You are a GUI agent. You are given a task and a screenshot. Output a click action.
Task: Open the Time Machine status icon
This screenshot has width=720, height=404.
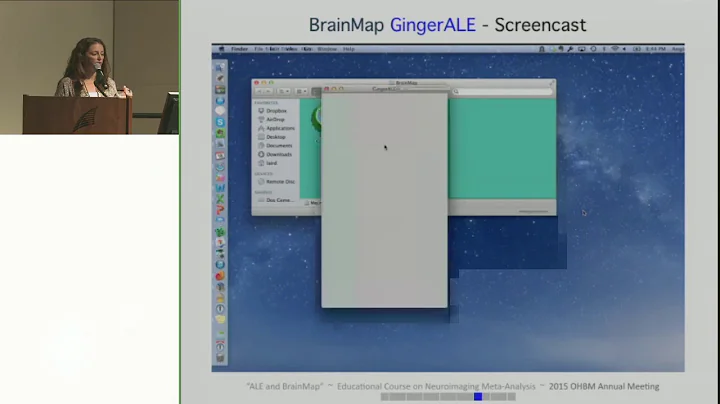tap(593, 49)
